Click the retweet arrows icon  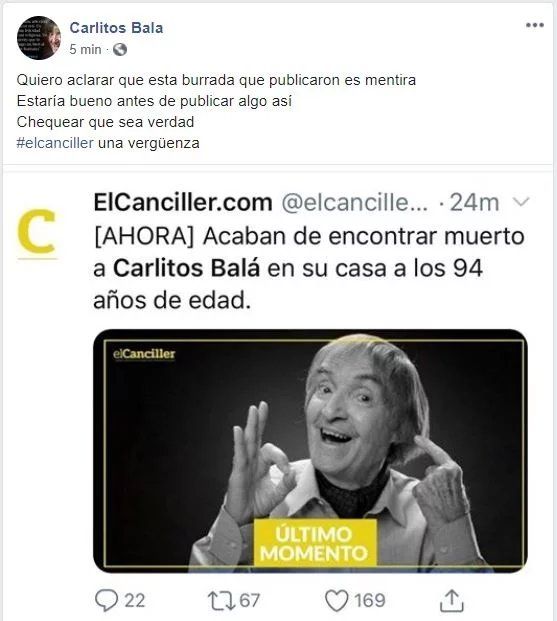(x=221, y=600)
